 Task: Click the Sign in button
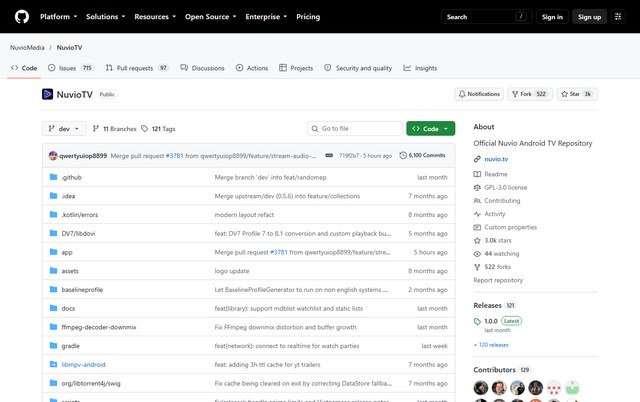coord(552,17)
